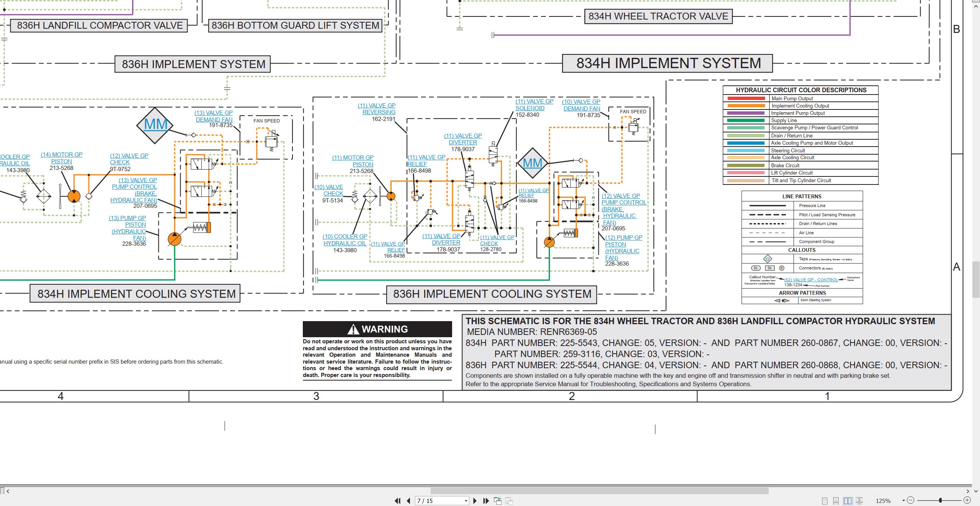This screenshot has width=980, height=506.
Task: Click the 'MEDIA NUMBER: RENR6369-05' text
Action: 532,332
